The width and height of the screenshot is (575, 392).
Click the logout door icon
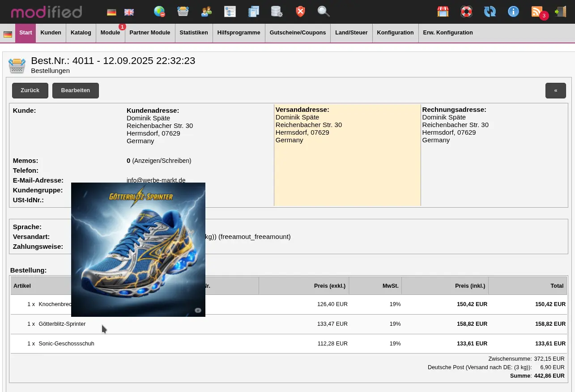pyautogui.click(x=560, y=12)
